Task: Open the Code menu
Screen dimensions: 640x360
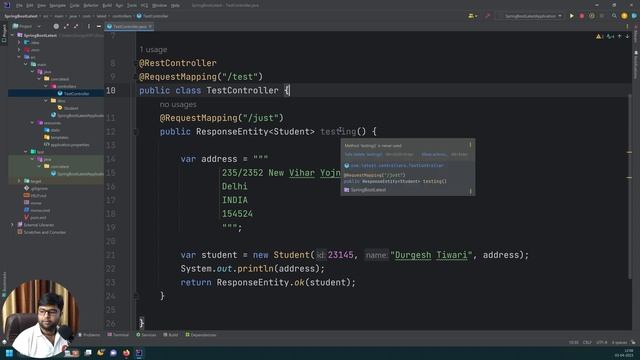Action: 74,6
